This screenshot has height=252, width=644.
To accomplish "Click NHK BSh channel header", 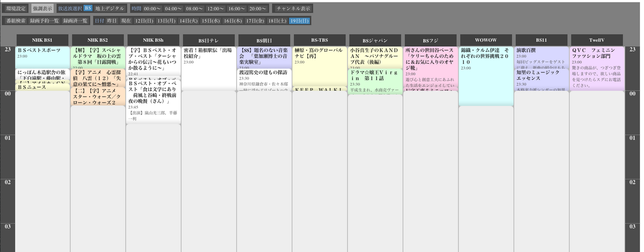I will [153, 40].
